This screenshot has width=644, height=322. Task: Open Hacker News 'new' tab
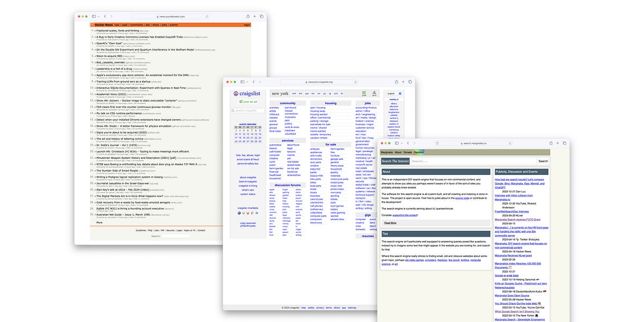pyautogui.click(x=117, y=25)
